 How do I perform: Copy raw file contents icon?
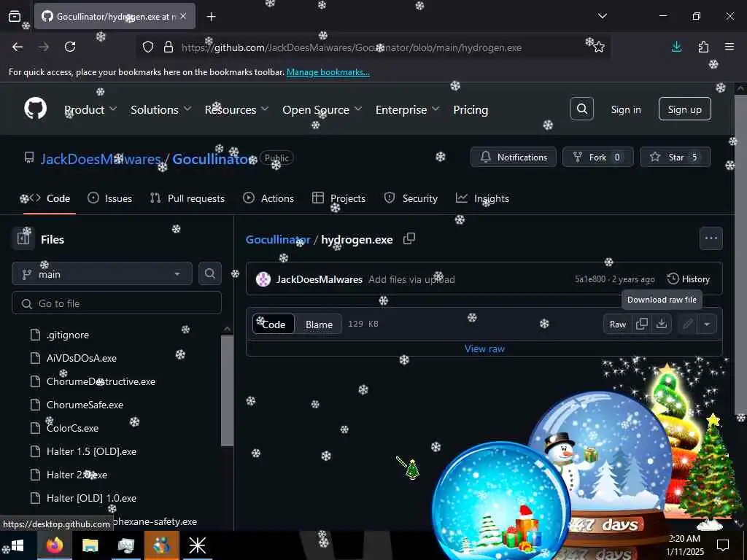pos(642,324)
